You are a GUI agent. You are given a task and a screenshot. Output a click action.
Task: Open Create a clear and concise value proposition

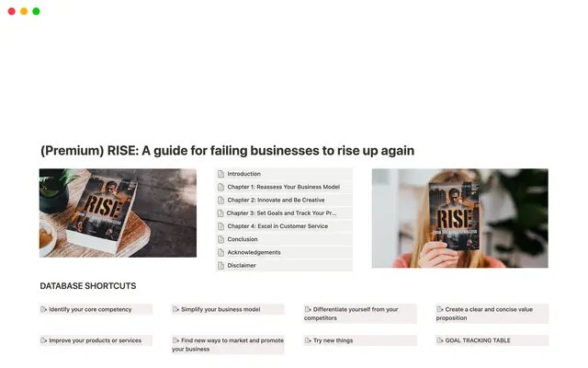tap(492, 314)
